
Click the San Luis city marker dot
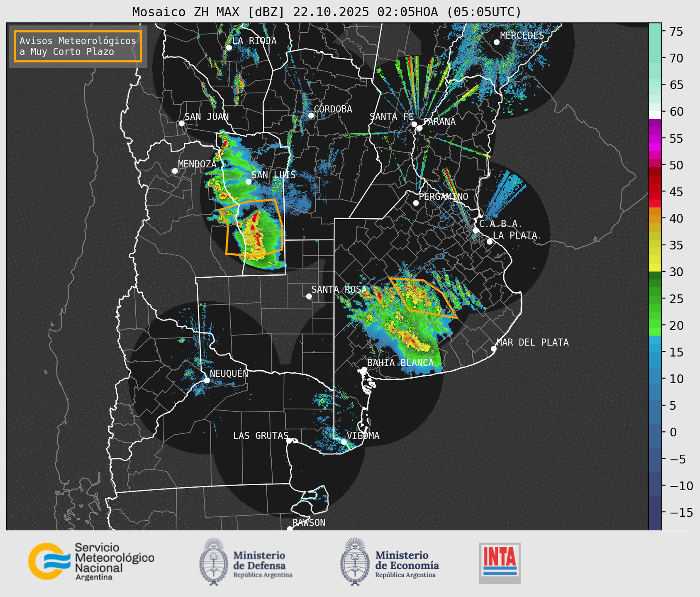[249, 182]
